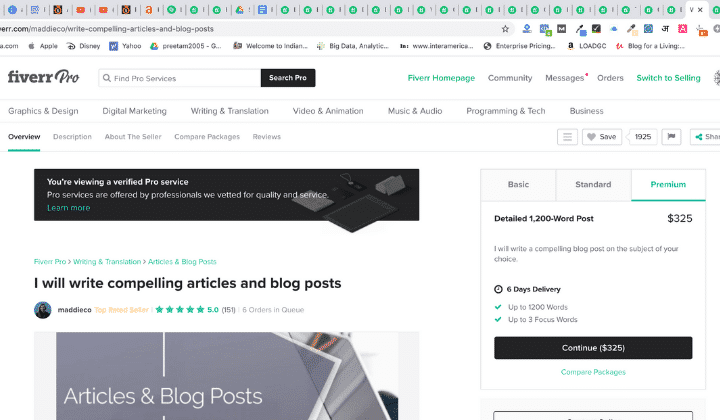Click the five-star rating of seller
This screenshot has width=720, height=420.
[180, 310]
